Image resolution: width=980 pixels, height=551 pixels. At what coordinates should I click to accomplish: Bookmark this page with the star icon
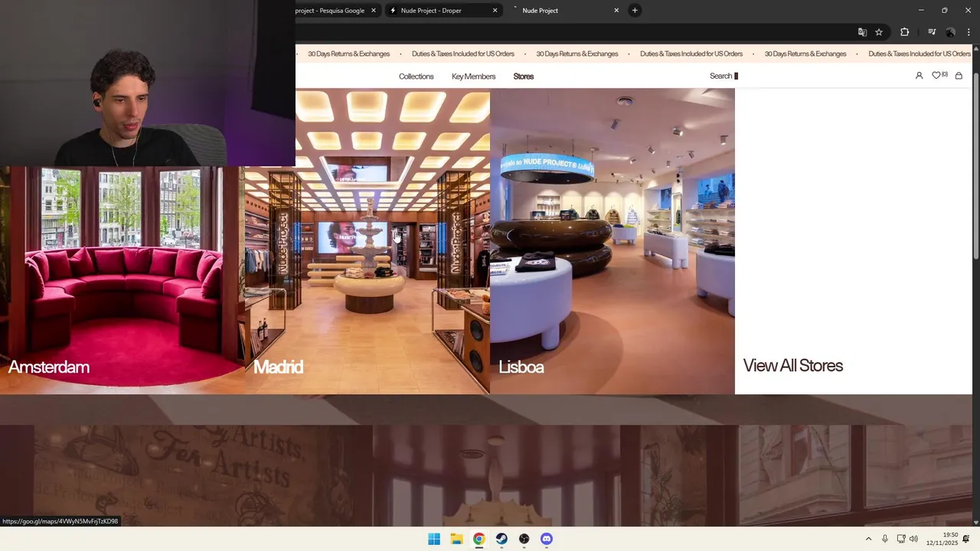pyautogui.click(x=879, y=32)
